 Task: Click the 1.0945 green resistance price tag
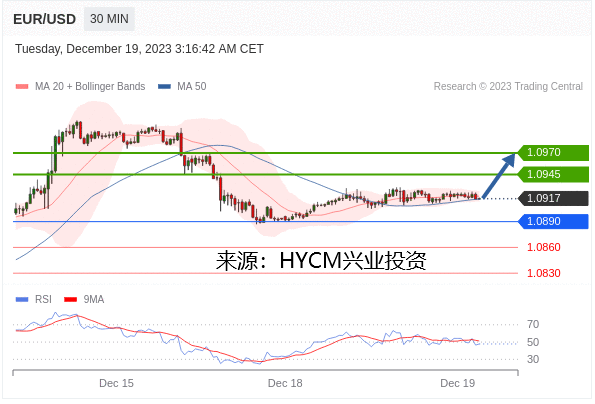click(553, 174)
